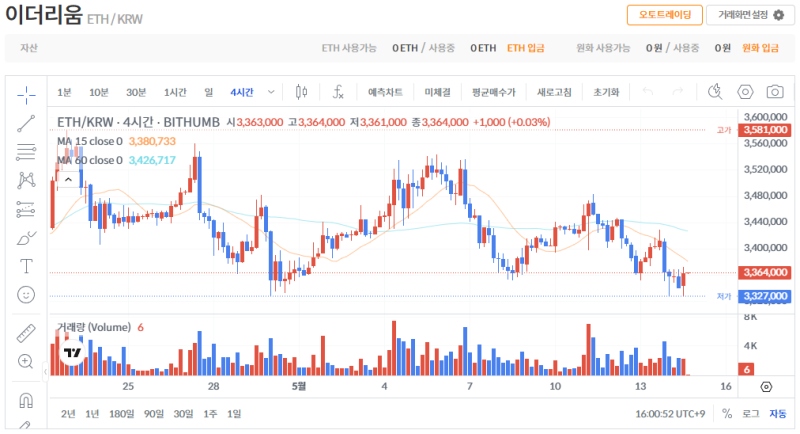This screenshot has width=800, height=434.
Task: Undo the last chart action
Action: tap(648, 92)
